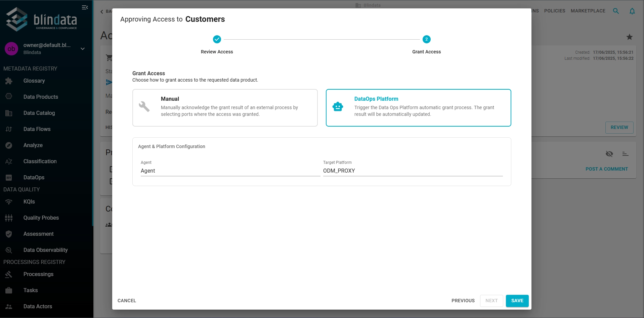Open the Target Platform field ODM_PROXY
644x318 pixels.
413,171
